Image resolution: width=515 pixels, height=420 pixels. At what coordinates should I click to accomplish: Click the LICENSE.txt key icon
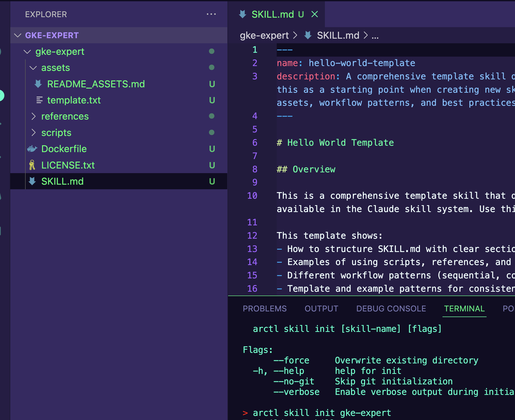(32, 165)
